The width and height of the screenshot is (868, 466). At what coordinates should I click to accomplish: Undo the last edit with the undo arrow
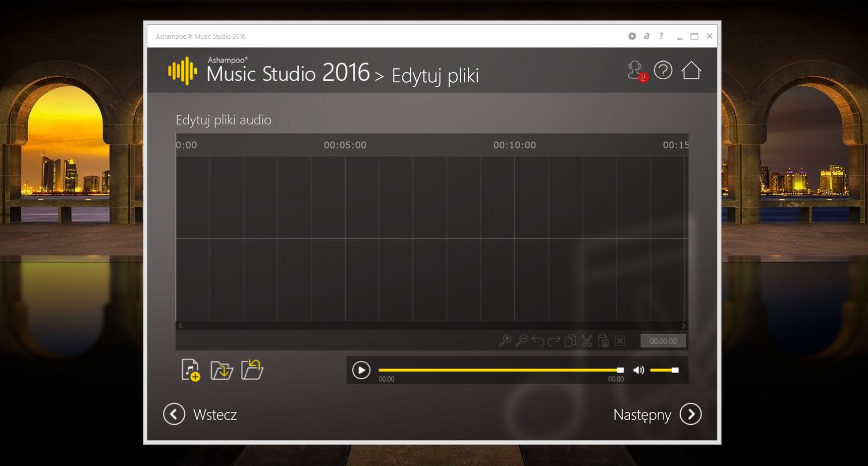coord(537,341)
